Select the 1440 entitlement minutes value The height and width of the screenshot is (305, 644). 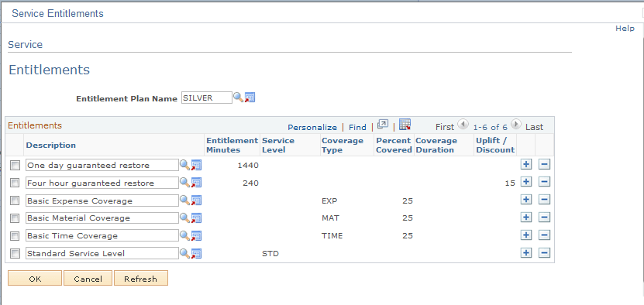(x=248, y=166)
